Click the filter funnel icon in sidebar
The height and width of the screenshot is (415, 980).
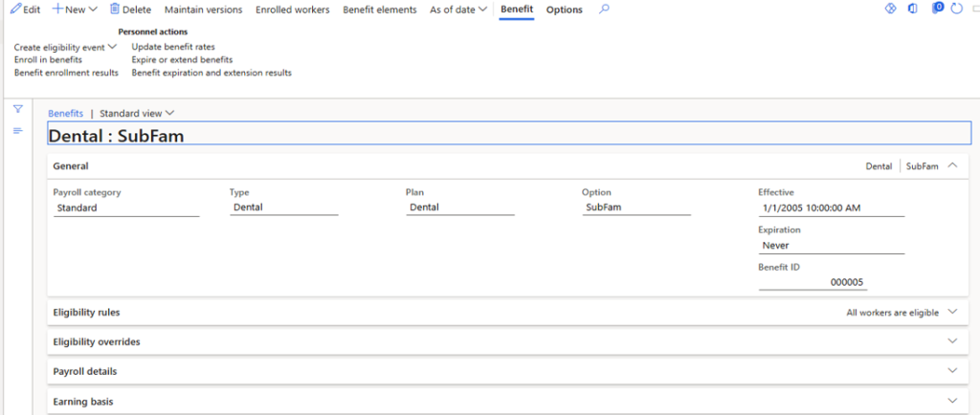tap(17, 110)
